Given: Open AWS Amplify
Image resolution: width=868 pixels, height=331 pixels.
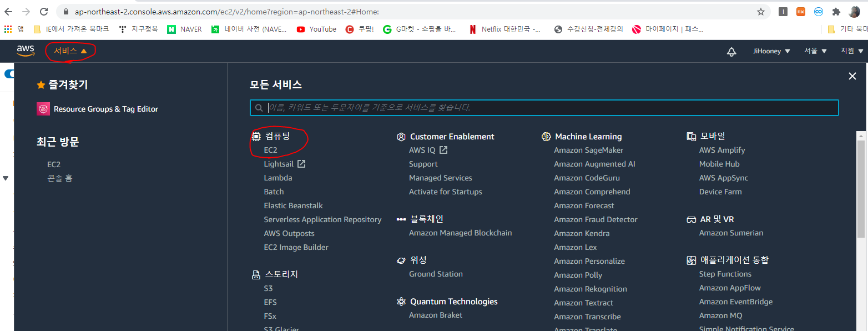Looking at the screenshot, I should click(722, 150).
